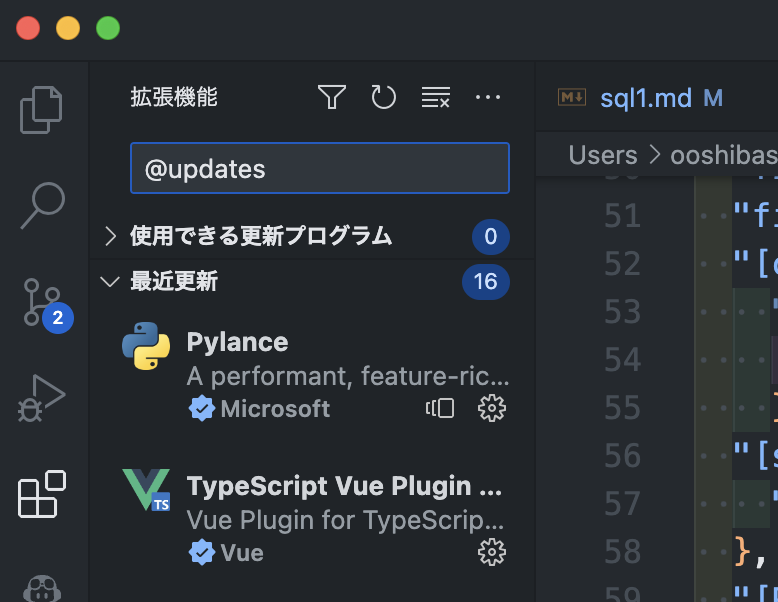Image resolution: width=778 pixels, height=602 pixels.
Task: Click the green window zoom button
Action: [x=108, y=28]
